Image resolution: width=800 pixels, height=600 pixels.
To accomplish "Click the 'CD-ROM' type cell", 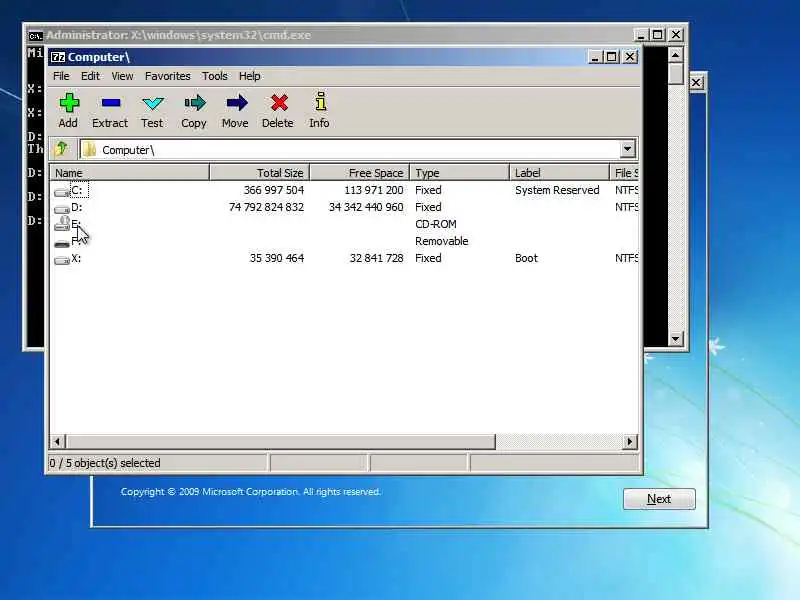I will click(436, 224).
